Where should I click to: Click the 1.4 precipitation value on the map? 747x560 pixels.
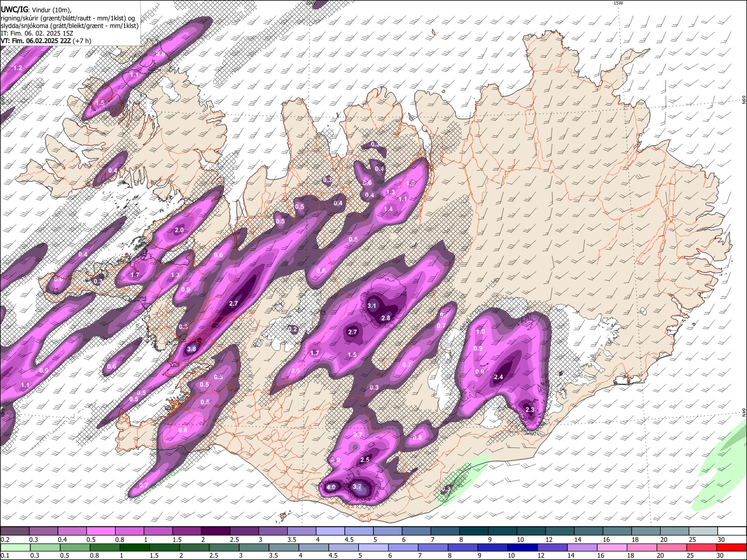[x=389, y=209]
